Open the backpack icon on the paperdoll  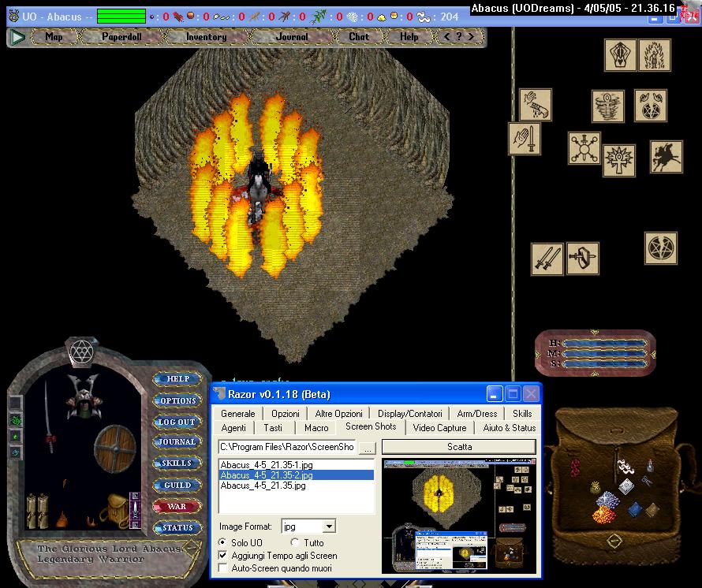pyautogui.click(x=114, y=510)
